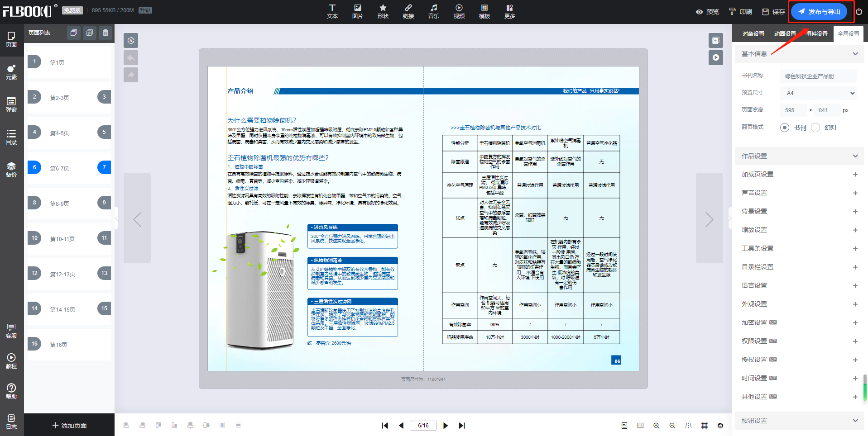868x436 pixels.
Task: Choose the 形状 (shape) tool
Action: 383,11
